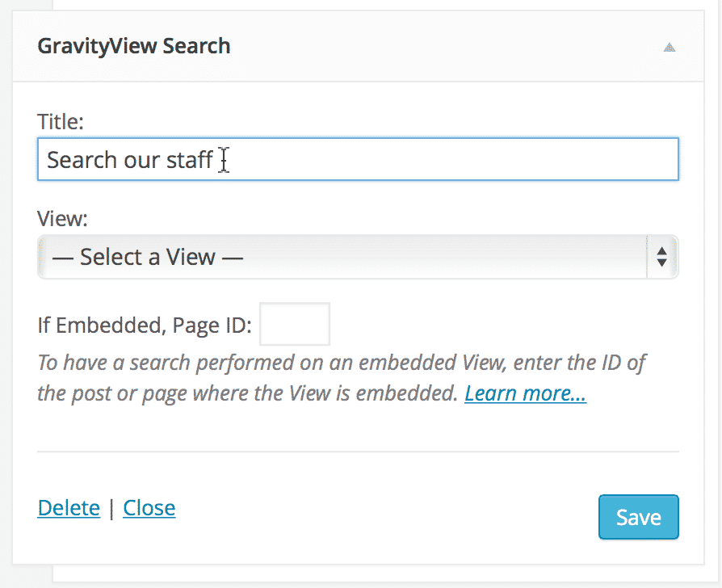Focus the Title text input field
The width and height of the screenshot is (722, 588).
coord(358,159)
